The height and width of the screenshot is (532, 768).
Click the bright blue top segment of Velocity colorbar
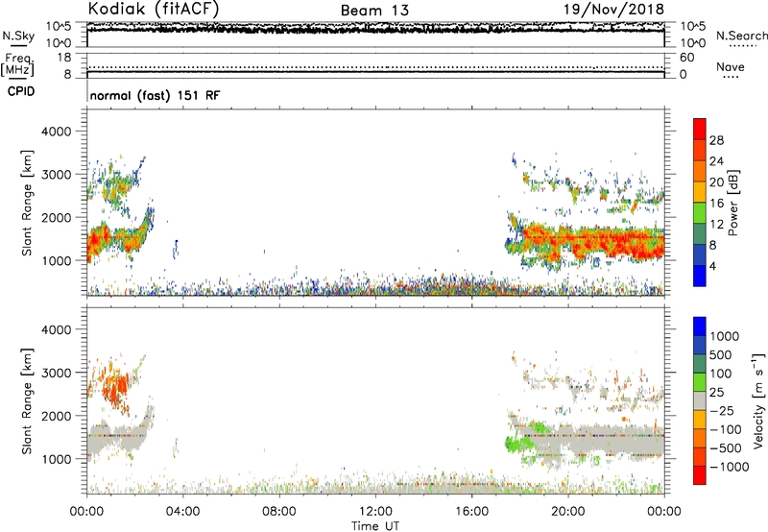coord(700,326)
